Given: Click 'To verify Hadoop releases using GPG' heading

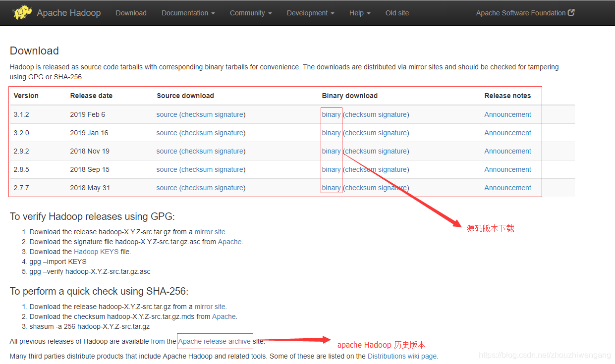Looking at the screenshot, I should point(92,216).
